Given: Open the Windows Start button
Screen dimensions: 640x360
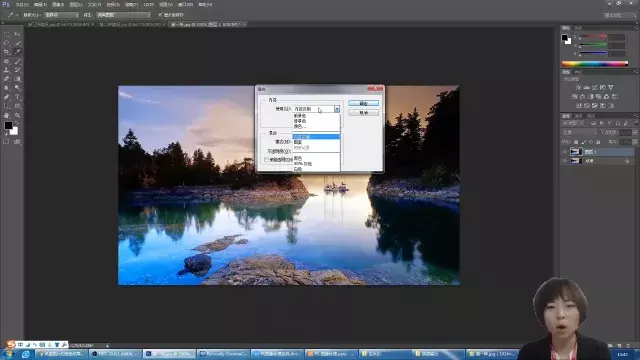Looking at the screenshot, I should [8, 354].
